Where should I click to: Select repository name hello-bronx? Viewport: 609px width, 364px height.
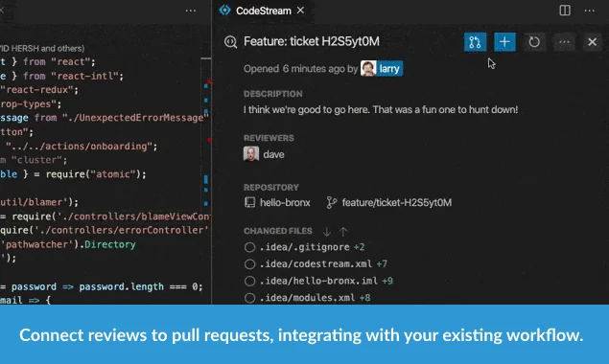(285, 202)
